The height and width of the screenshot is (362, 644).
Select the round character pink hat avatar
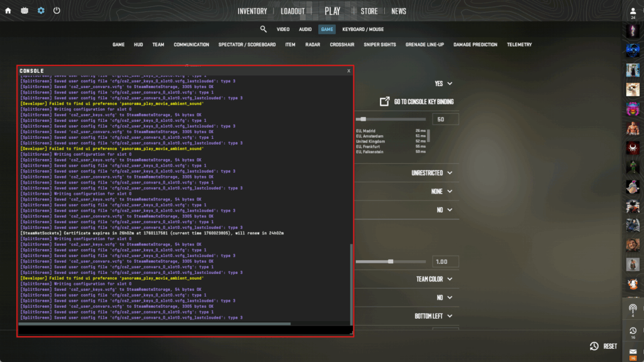633,187
